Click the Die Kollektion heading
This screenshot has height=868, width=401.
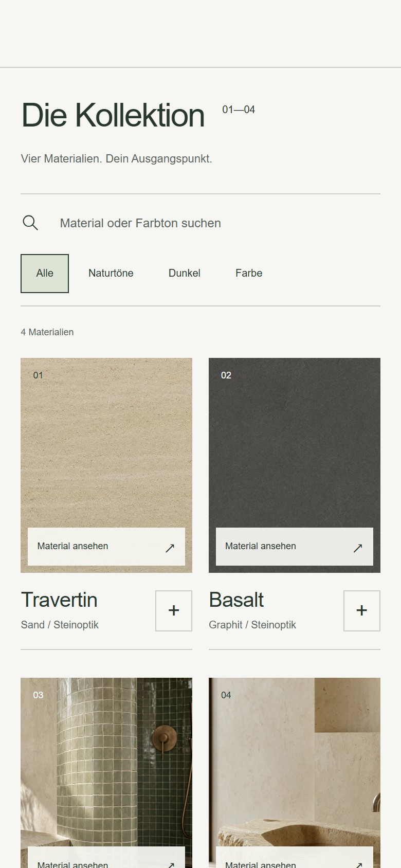point(113,115)
